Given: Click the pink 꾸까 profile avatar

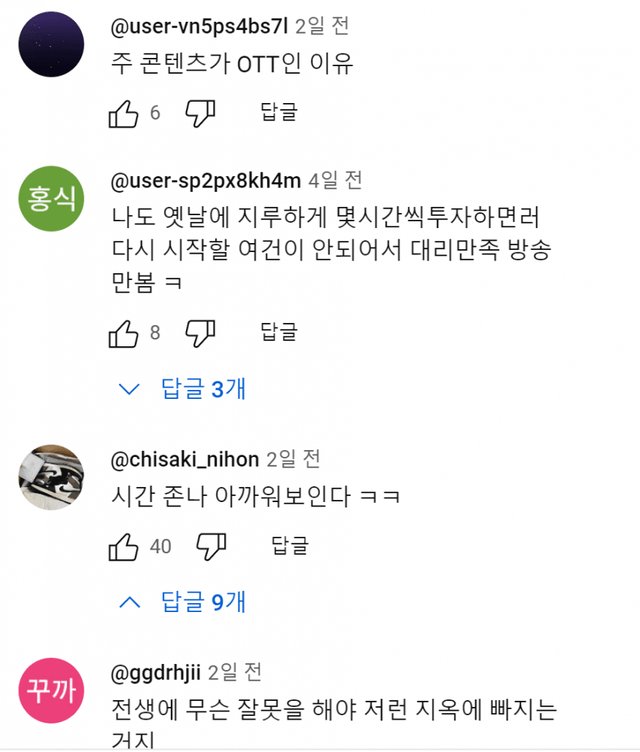Looking at the screenshot, I should (x=48, y=691).
